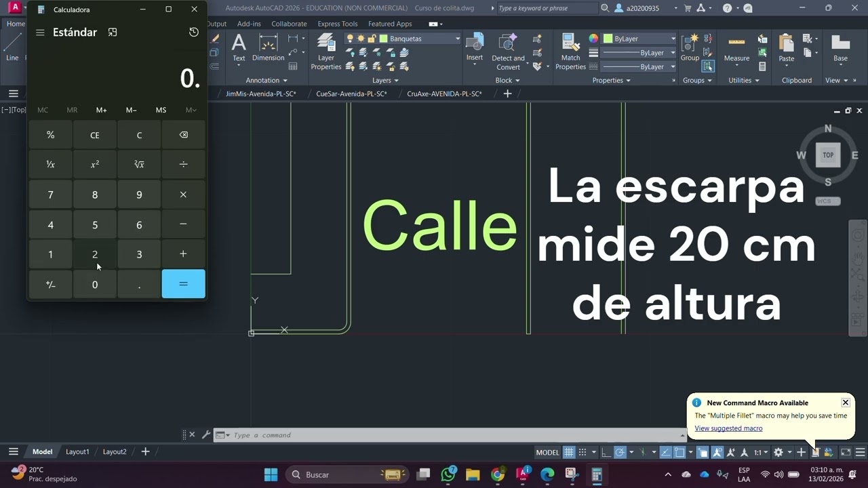The image size is (868, 488).
Task: Click the Customization menu icon in status bar
Action: (x=861, y=452)
